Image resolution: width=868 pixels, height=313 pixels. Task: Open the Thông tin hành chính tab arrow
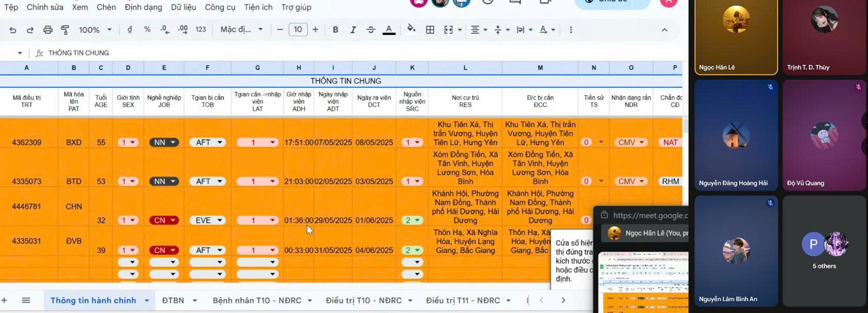click(147, 301)
